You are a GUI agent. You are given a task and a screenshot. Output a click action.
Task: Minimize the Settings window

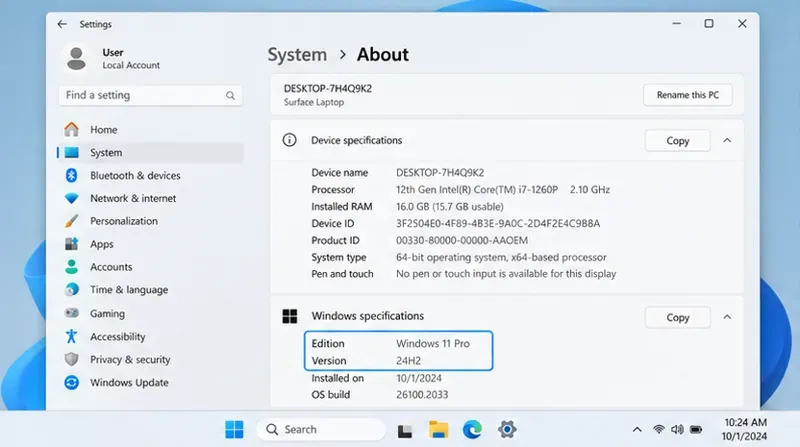point(677,23)
